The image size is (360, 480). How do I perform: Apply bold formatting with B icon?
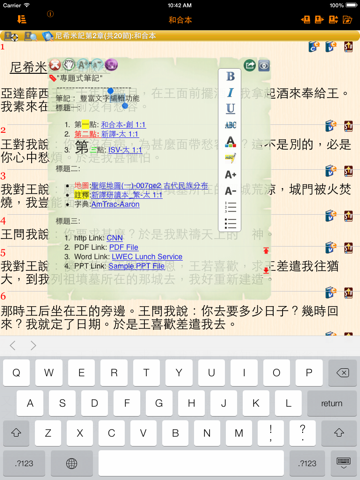pos(230,76)
